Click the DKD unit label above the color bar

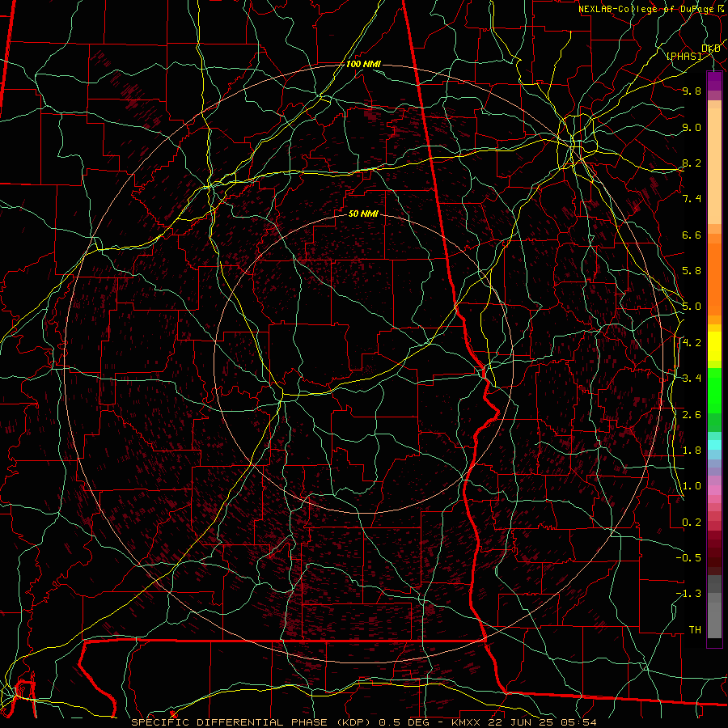click(x=711, y=49)
